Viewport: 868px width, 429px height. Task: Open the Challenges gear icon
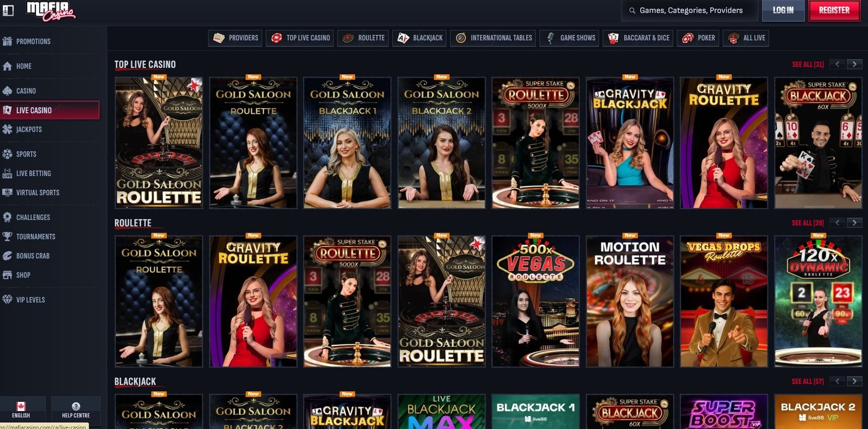tap(7, 217)
